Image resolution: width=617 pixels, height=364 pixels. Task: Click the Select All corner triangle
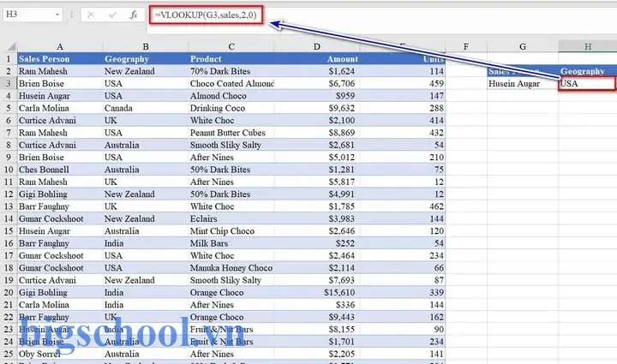(11, 47)
